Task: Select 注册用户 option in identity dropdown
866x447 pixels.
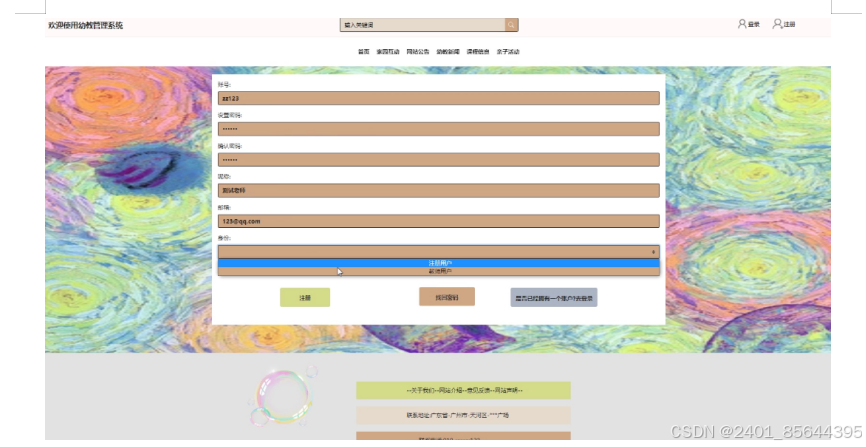Action: pos(439,263)
